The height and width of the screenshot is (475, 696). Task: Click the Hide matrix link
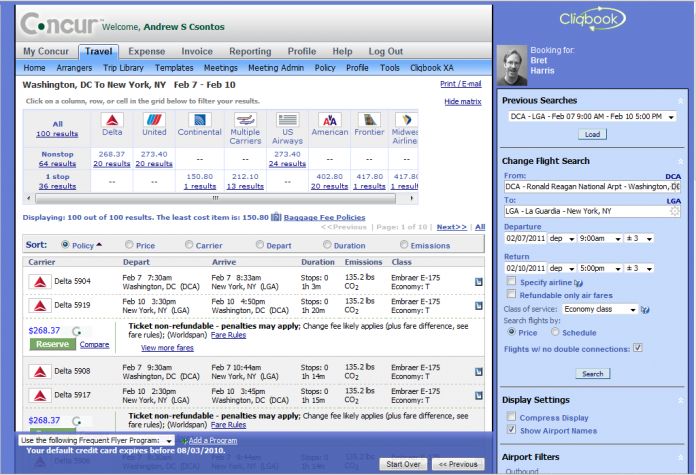pyautogui.click(x=463, y=102)
